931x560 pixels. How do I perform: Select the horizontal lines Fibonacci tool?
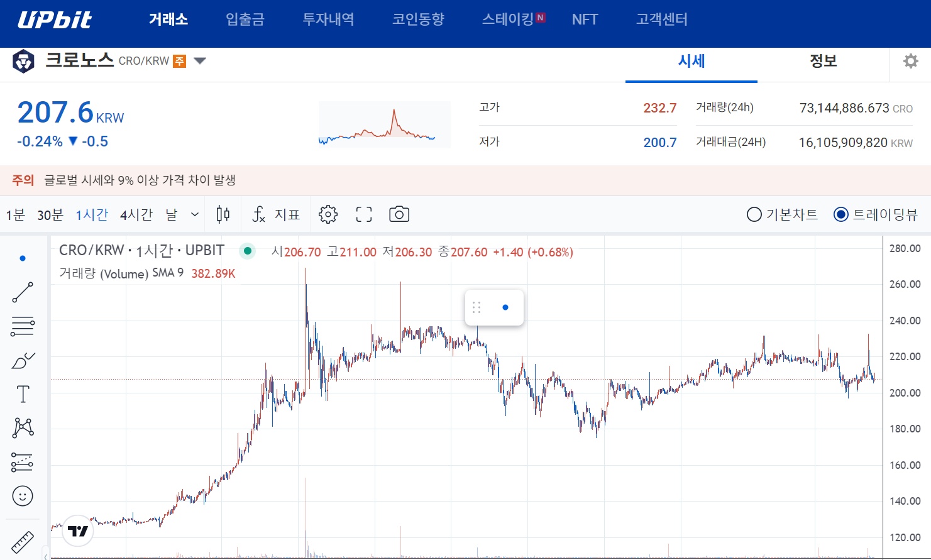23,326
